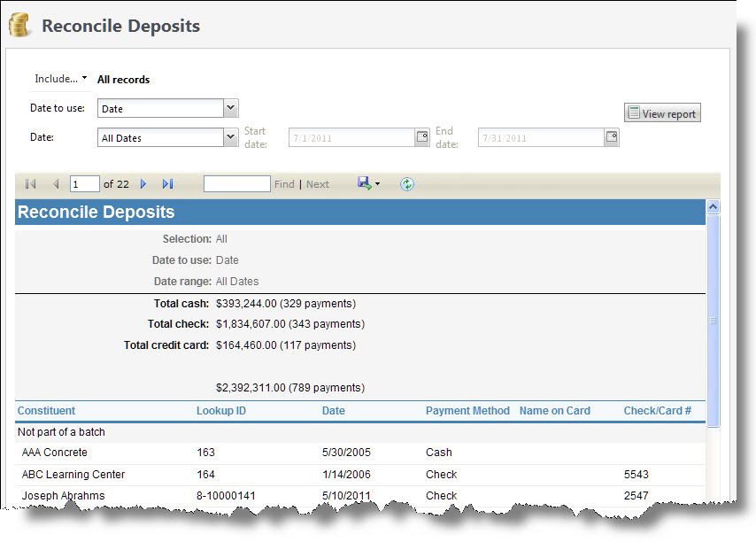Image resolution: width=756 pixels, height=542 pixels.
Task: Go to next report page
Action: [x=143, y=184]
